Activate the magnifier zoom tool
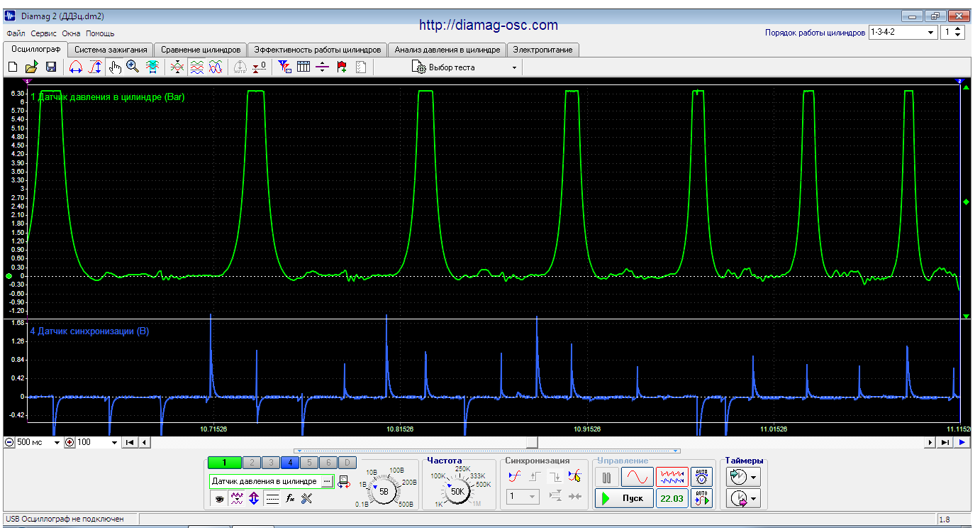This screenshot has height=528, width=980. coord(133,67)
